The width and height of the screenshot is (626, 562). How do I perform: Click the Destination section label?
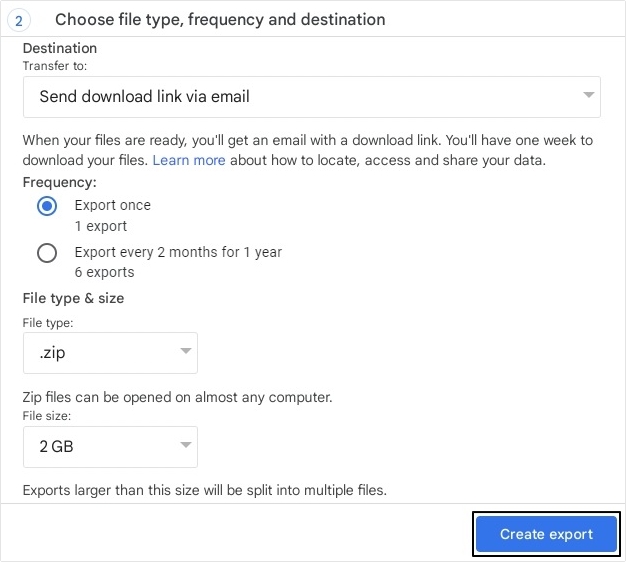(x=60, y=48)
